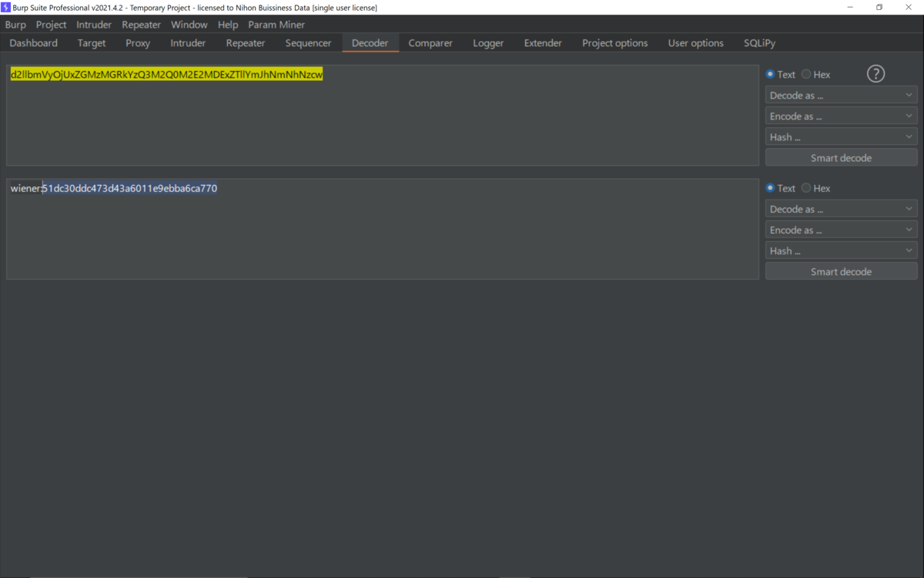Open the Window menu
924x578 pixels.
pos(189,25)
